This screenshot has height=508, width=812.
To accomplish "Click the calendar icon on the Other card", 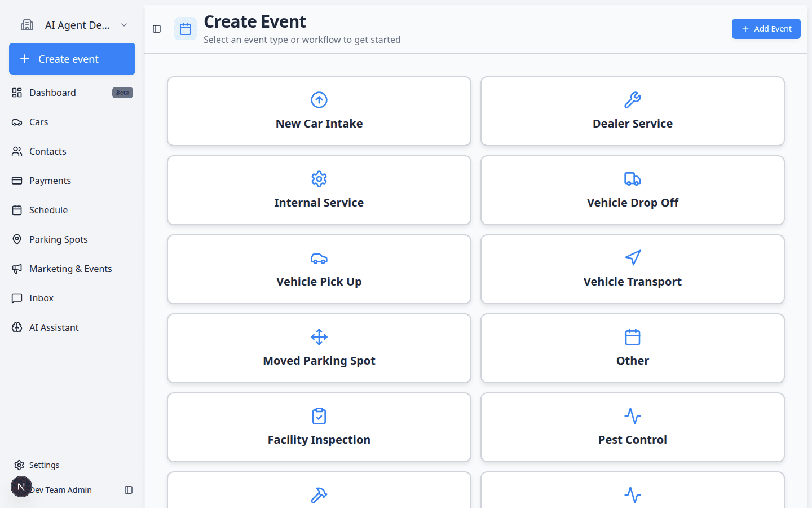I will coord(633,337).
